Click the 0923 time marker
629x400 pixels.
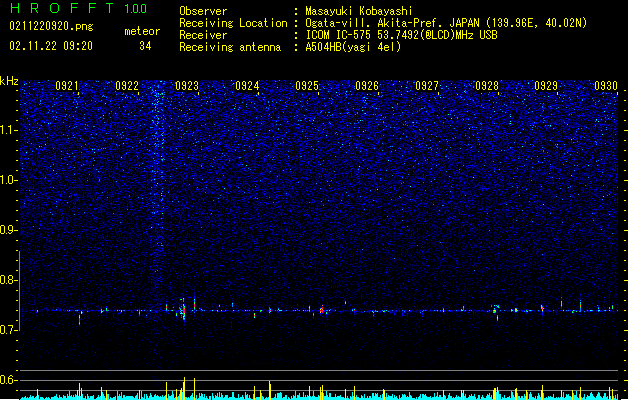pyautogui.click(x=187, y=86)
